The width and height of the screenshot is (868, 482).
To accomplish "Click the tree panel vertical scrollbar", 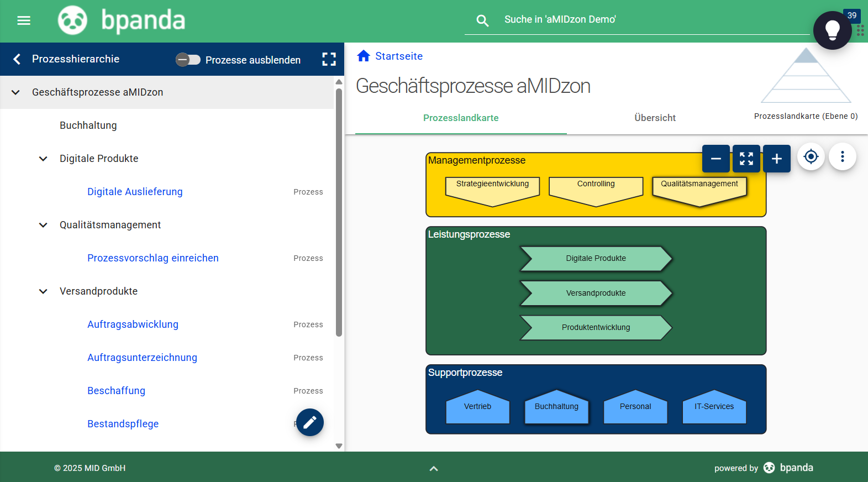I will pos(339,213).
